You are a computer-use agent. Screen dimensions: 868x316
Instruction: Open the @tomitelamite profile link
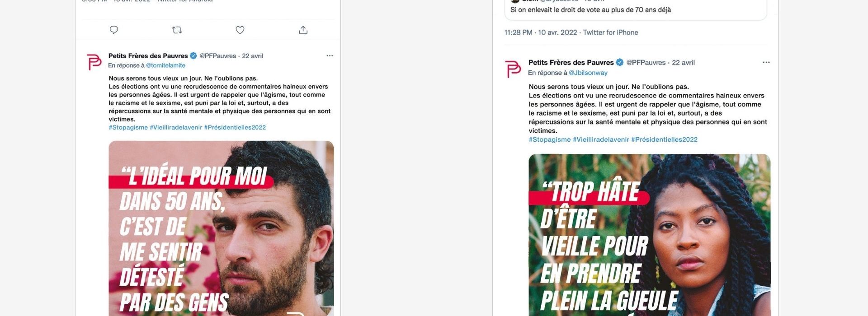pyautogui.click(x=165, y=65)
